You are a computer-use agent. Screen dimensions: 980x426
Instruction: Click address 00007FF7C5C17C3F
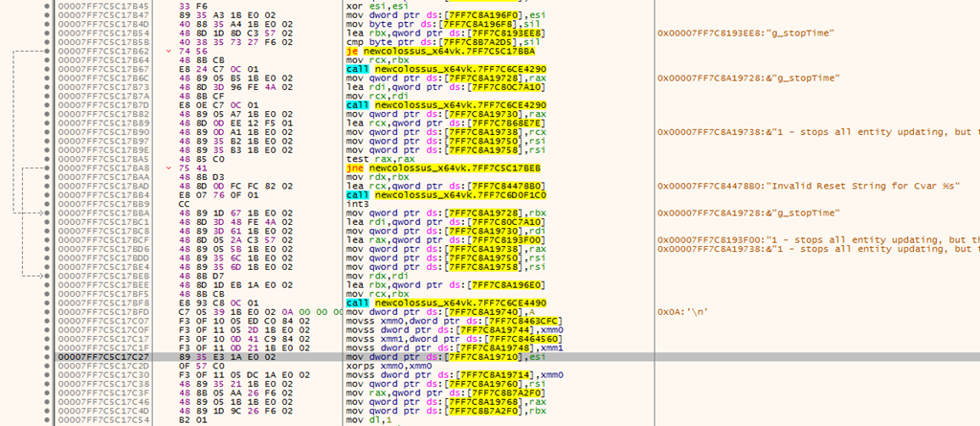point(104,394)
